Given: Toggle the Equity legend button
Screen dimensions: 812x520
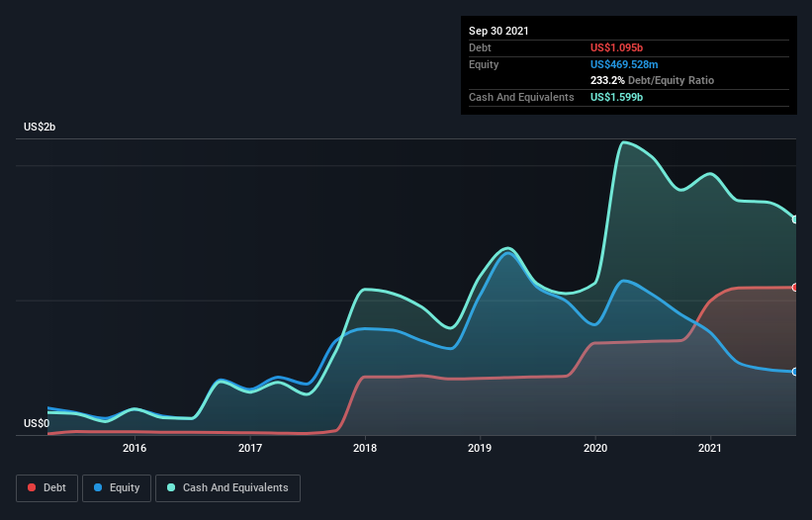Looking at the screenshot, I should [117, 488].
